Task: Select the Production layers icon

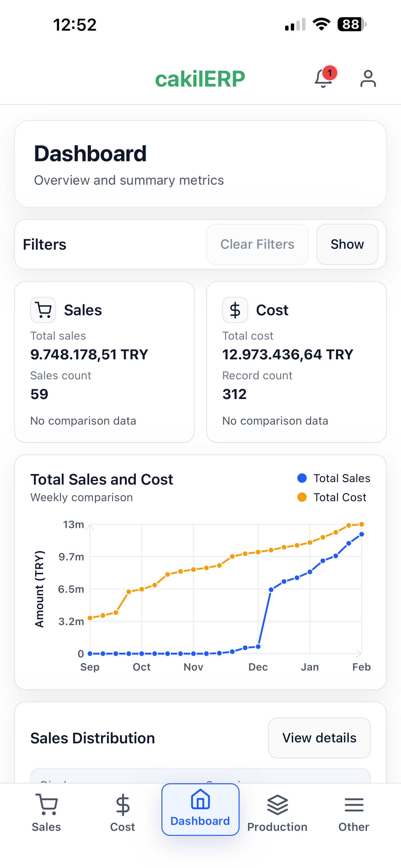Action: point(277,805)
